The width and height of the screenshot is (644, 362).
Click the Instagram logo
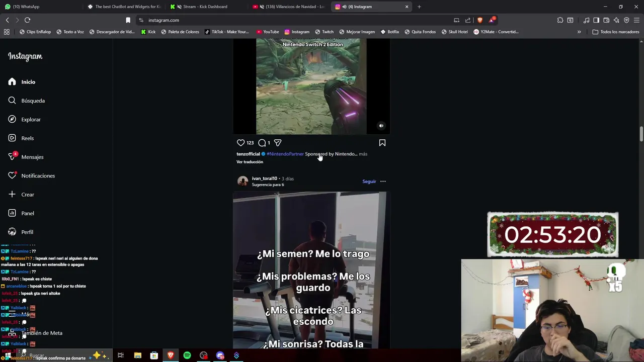tap(25, 56)
